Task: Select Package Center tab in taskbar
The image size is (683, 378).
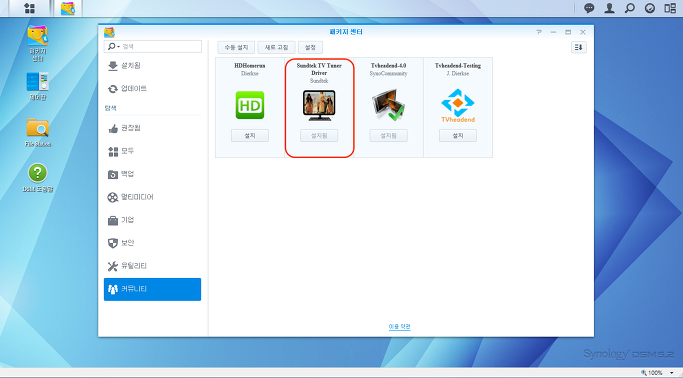Action: [68, 8]
